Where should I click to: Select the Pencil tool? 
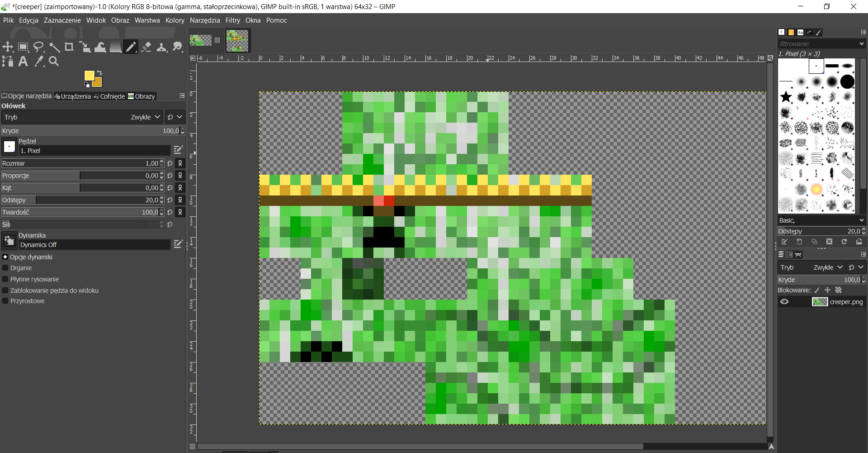point(131,47)
